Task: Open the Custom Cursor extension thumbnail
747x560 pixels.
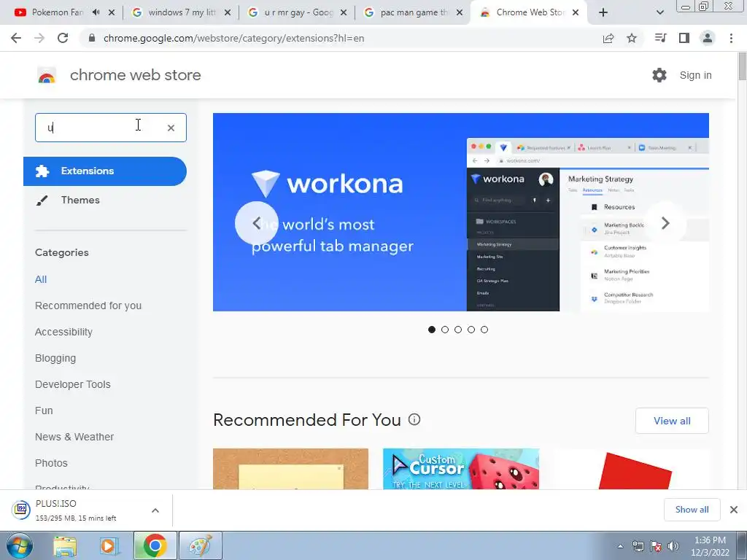Action: (x=461, y=469)
